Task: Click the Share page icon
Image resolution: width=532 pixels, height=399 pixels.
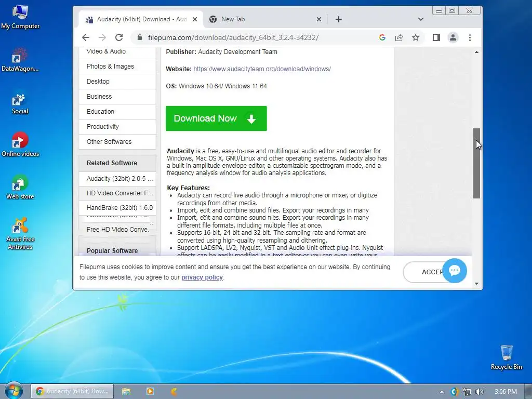Action: coord(399,37)
